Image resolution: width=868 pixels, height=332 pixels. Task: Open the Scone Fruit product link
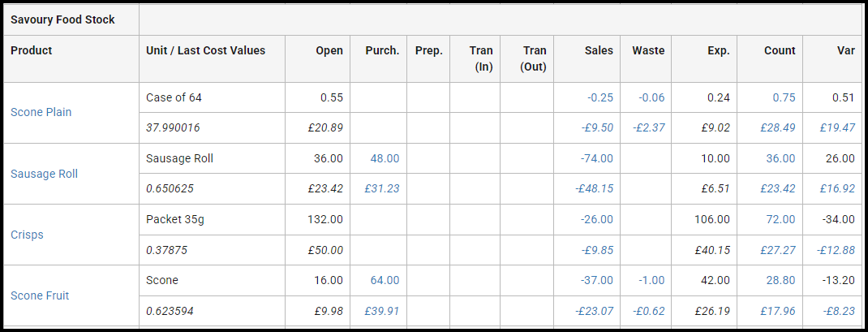(40, 295)
